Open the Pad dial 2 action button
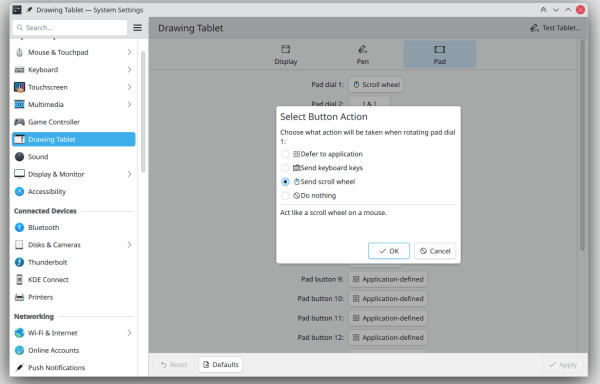This screenshot has width=600, height=384. [x=369, y=103]
